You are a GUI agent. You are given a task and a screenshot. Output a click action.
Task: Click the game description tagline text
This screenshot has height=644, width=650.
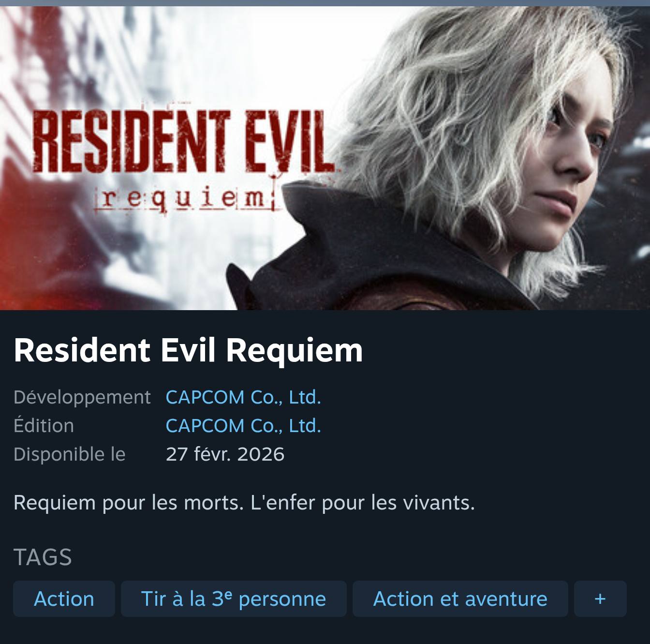[x=244, y=503]
